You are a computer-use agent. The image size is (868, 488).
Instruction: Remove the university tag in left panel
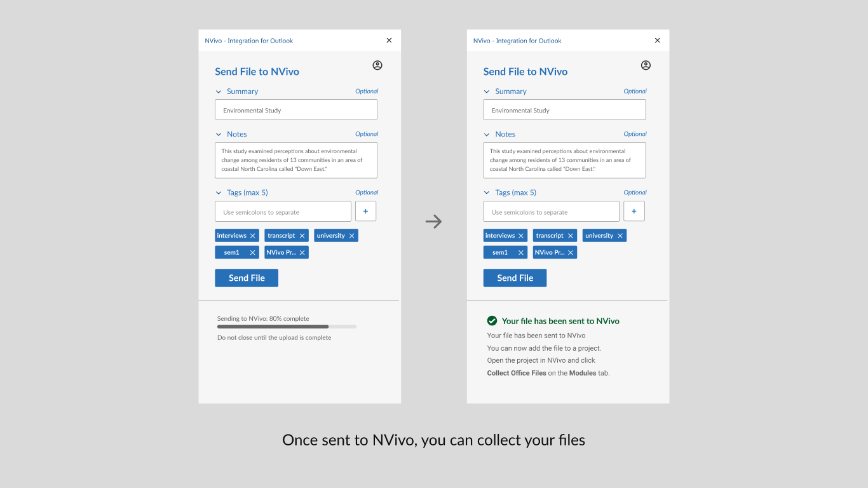point(352,236)
